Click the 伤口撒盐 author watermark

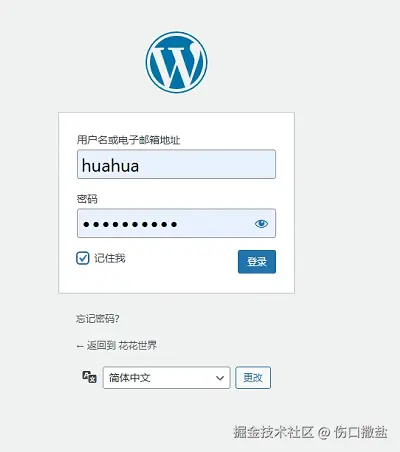[x=361, y=432]
